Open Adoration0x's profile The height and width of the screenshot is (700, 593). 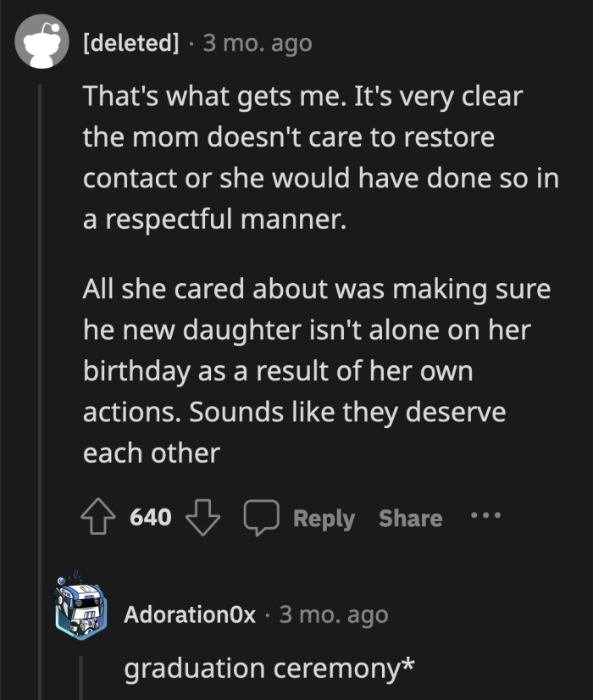(188, 616)
